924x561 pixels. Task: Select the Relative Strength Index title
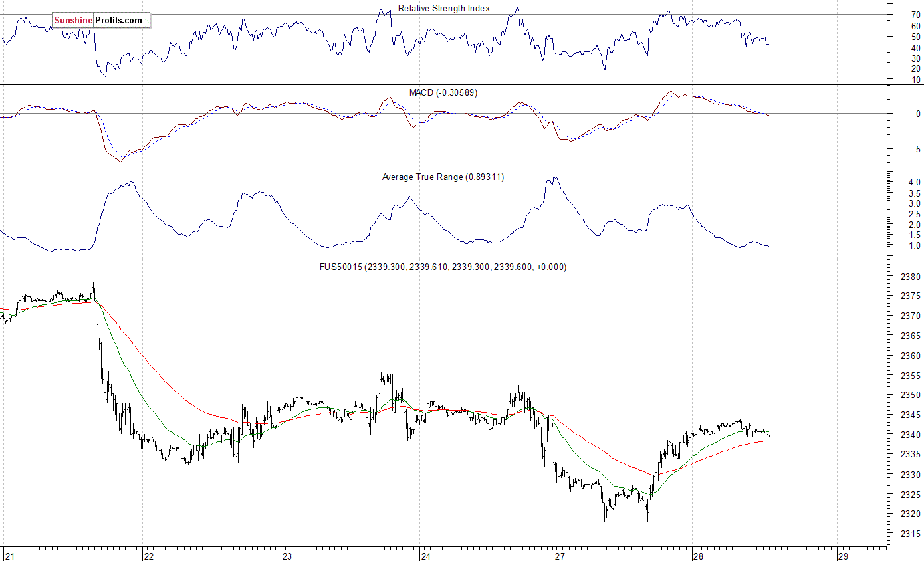(444, 9)
